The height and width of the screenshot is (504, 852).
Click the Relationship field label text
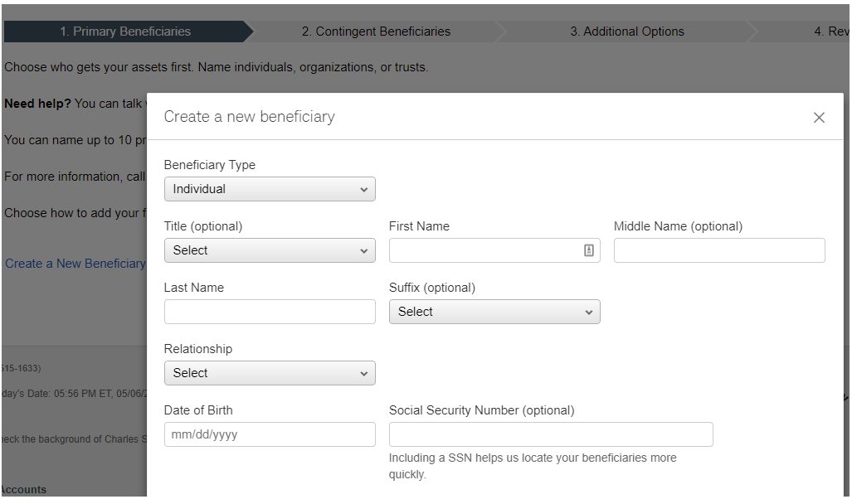[198, 349]
